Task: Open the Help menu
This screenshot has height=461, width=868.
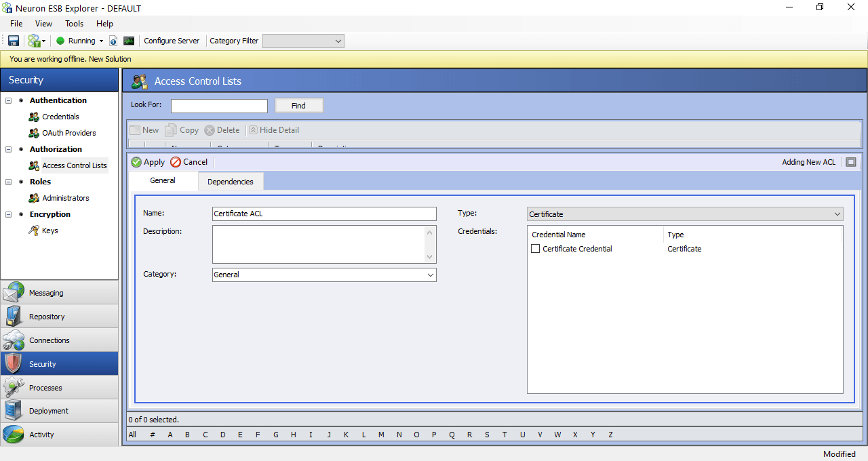Action: coord(104,24)
